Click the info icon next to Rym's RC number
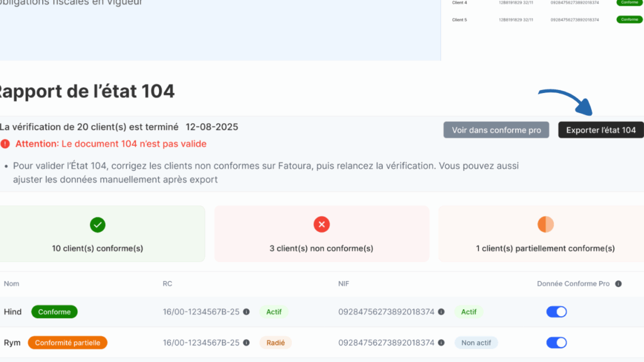The image size is (644, 362). coord(247,343)
